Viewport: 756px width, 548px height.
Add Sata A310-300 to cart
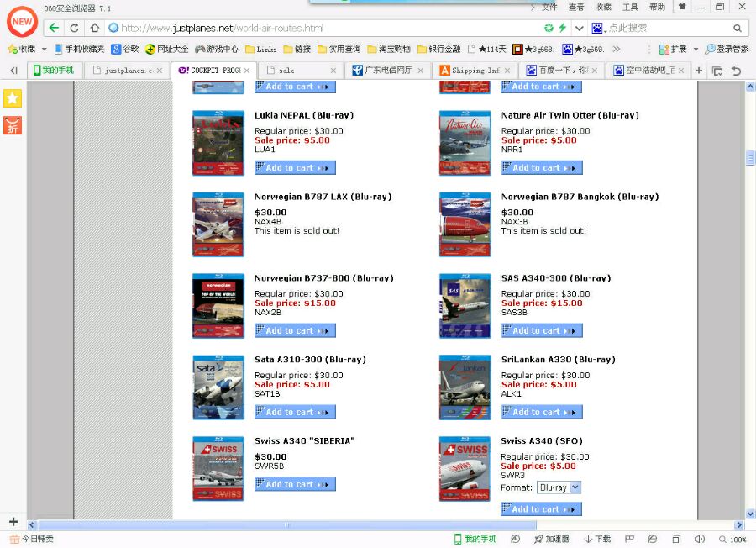[295, 412]
